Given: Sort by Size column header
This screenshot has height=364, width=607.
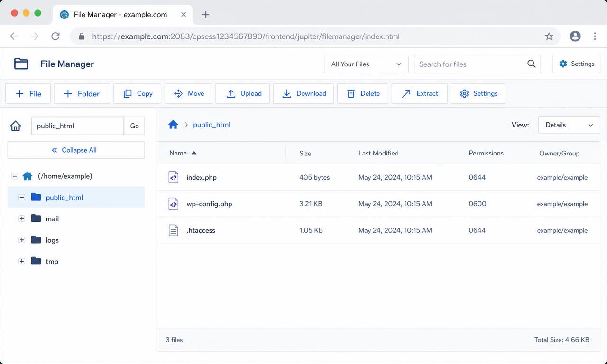Looking at the screenshot, I should tap(305, 153).
